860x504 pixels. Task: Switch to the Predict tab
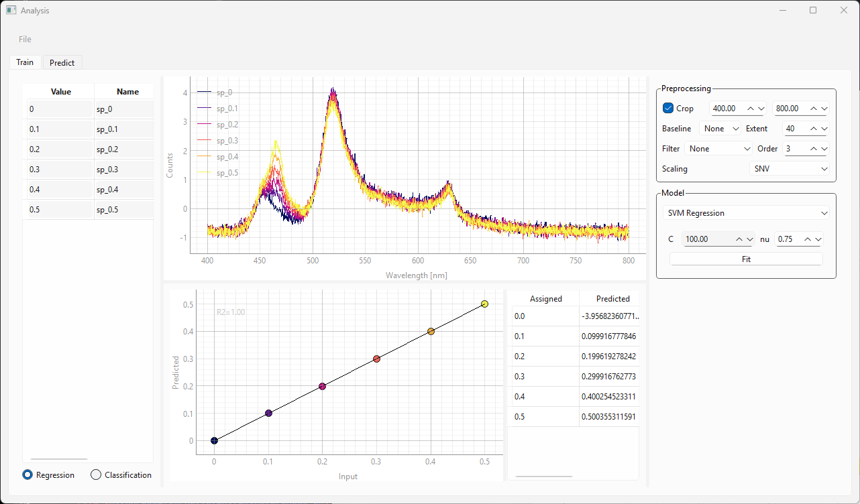(62, 62)
